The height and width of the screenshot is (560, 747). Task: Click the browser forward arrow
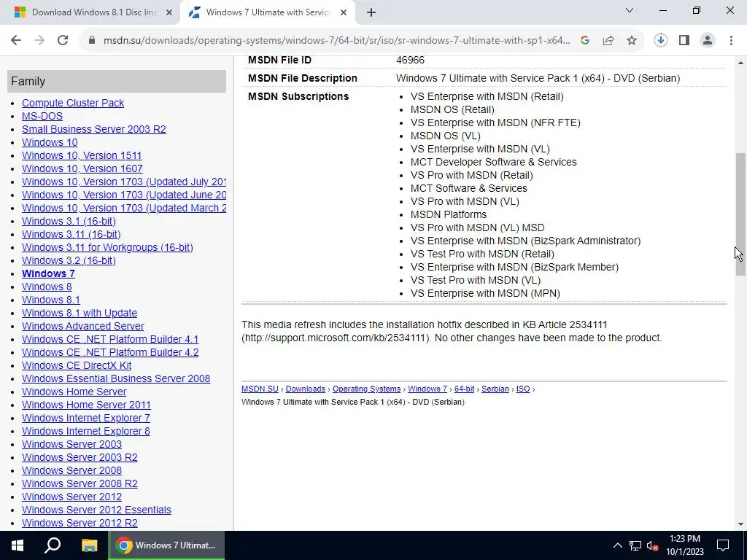coord(39,41)
